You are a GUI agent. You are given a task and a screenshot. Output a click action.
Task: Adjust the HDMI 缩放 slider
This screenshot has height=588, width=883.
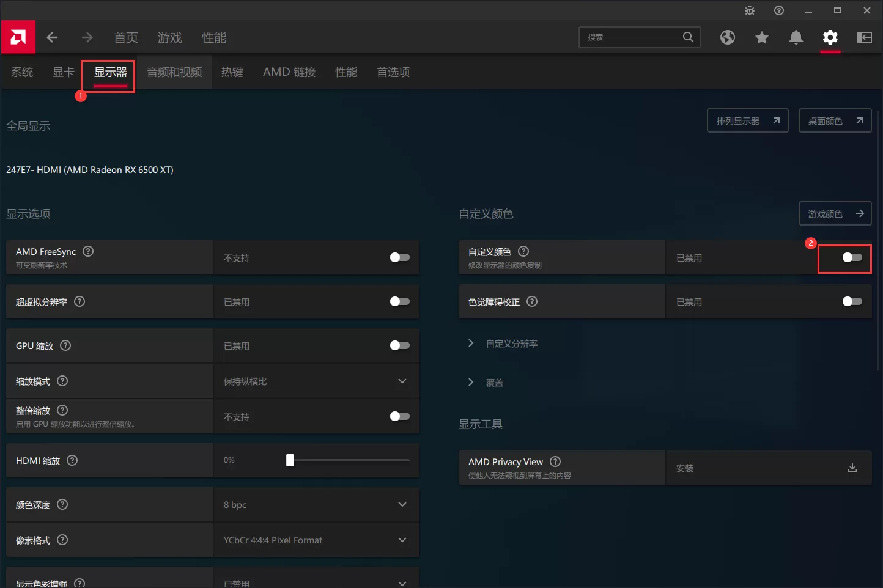(x=290, y=460)
